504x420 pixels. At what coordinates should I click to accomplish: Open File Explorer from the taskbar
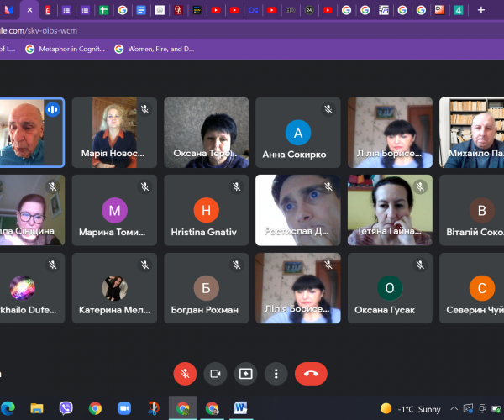tap(37, 408)
